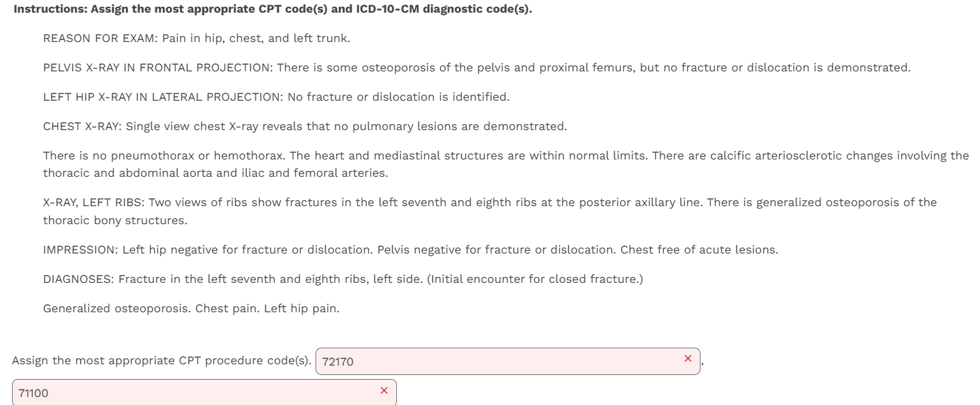Click the prompt 'Assign the most appropriate CPT procedure code(s)'
The image size is (980, 405).
click(x=160, y=360)
